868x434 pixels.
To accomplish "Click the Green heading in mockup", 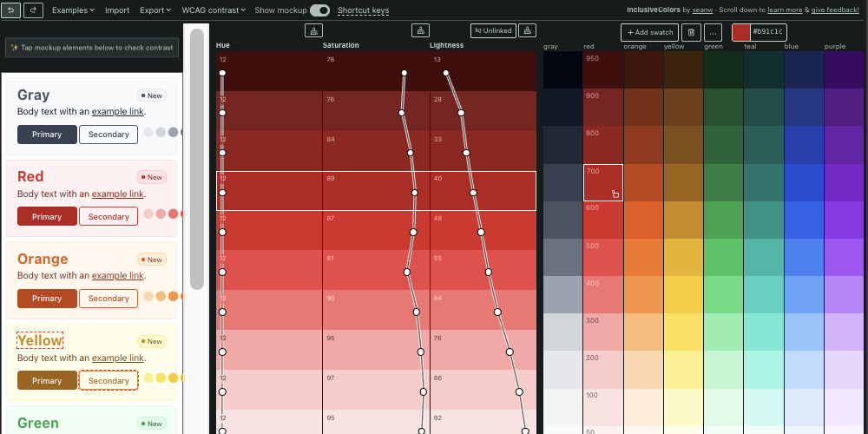I will (37, 423).
